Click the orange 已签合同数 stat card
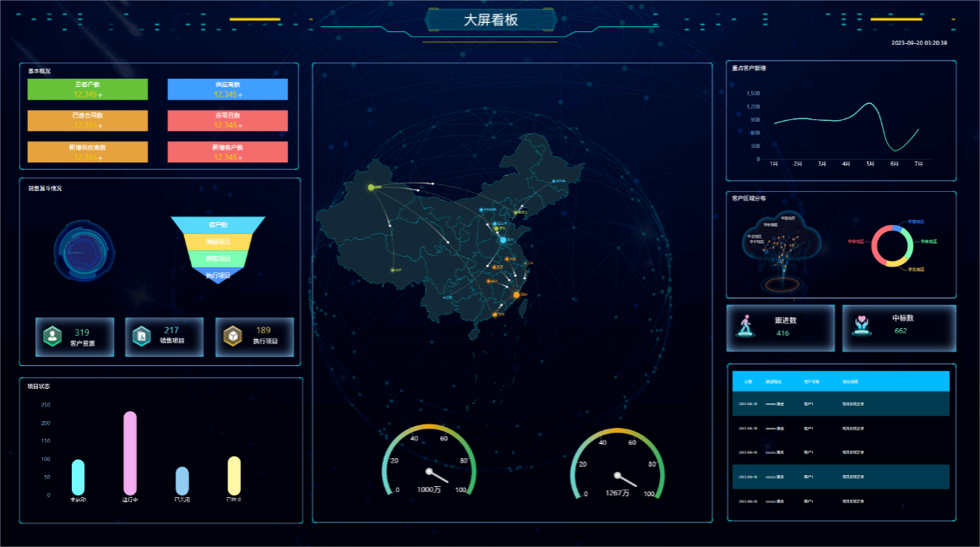Screen dimensions: 980x547 pyautogui.click(x=87, y=120)
